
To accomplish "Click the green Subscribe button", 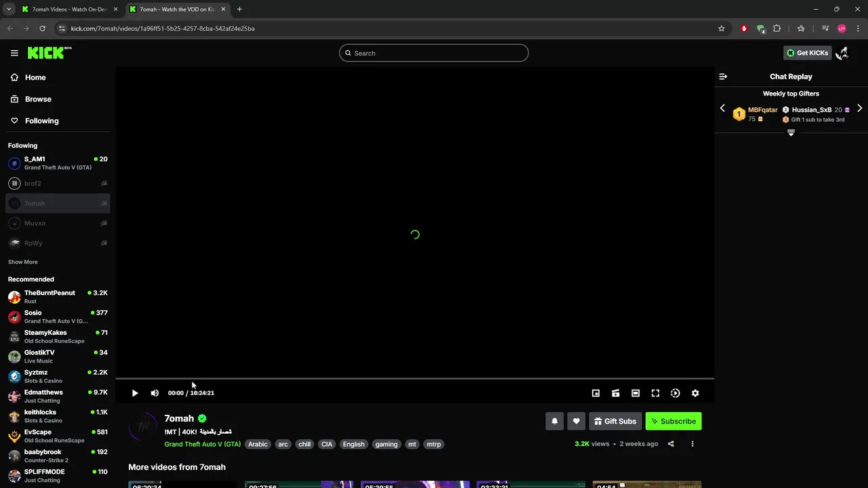I will pos(673,421).
